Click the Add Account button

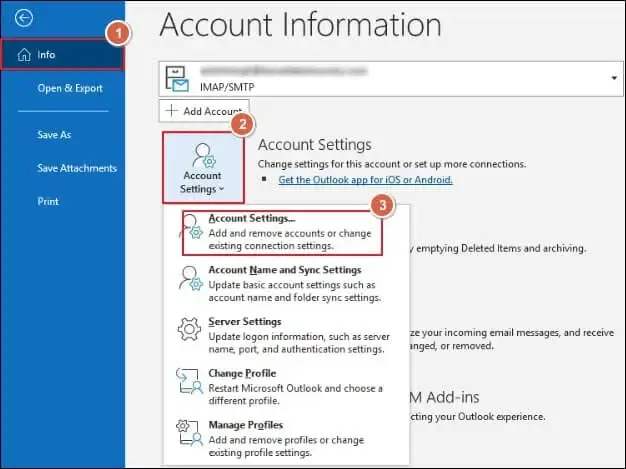pos(204,111)
